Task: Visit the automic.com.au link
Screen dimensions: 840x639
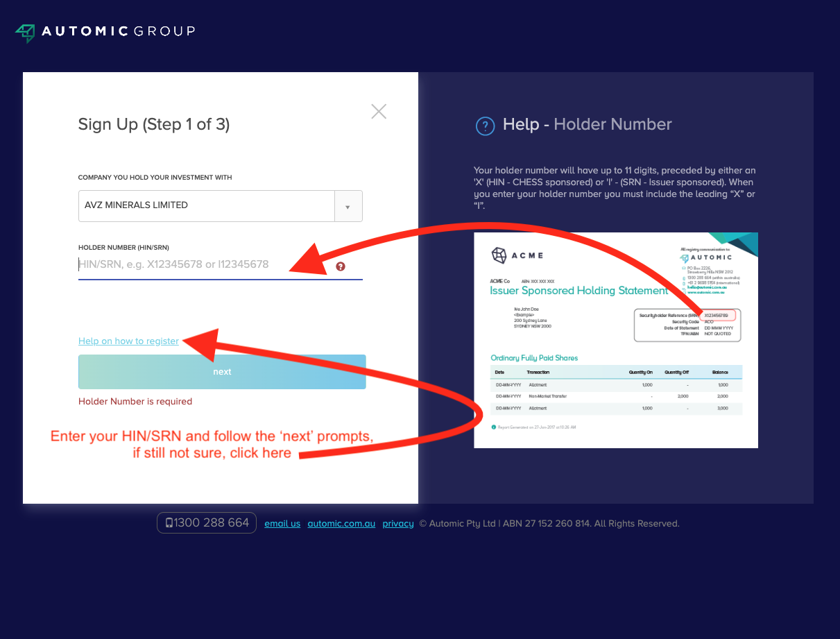Action: (x=341, y=524)
